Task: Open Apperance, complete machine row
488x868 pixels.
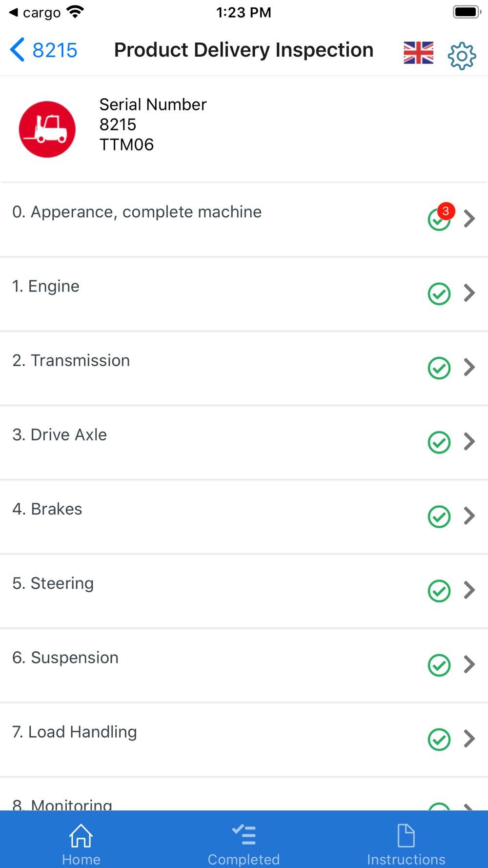Action: pos(195,219)
